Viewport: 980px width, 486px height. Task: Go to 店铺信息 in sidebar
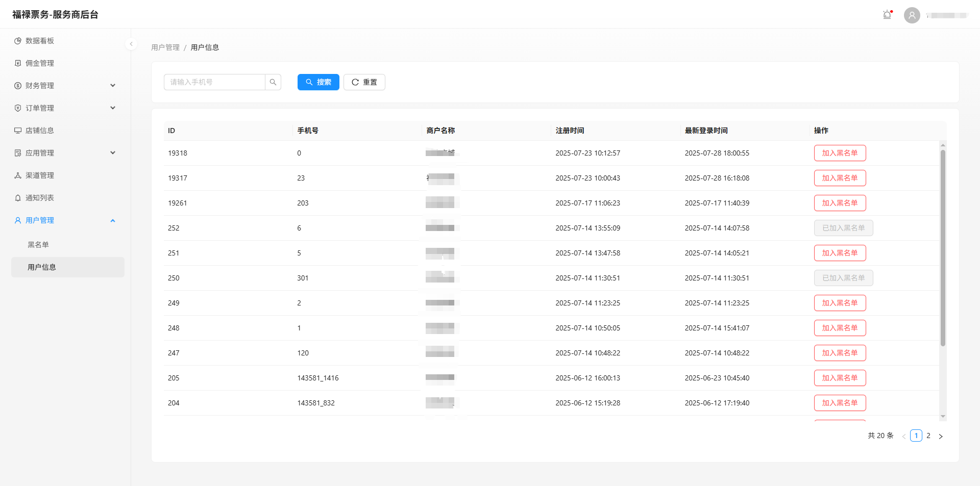[x=40, y=131]
